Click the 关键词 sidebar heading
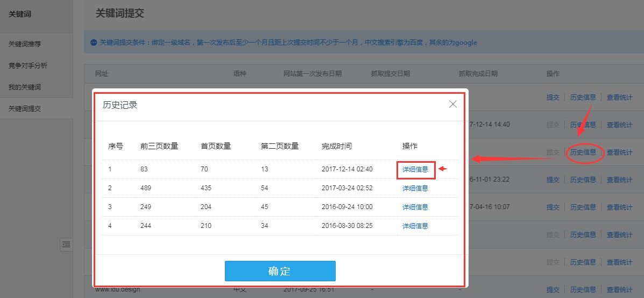This screenshot has width=644, height=298. pos(20,14)
